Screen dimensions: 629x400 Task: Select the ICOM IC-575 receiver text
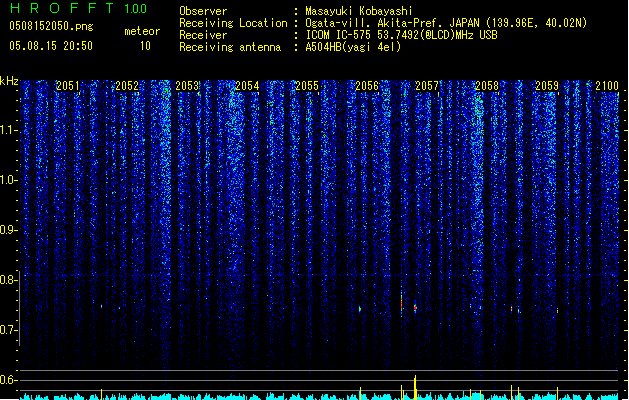tap(401, 35)
